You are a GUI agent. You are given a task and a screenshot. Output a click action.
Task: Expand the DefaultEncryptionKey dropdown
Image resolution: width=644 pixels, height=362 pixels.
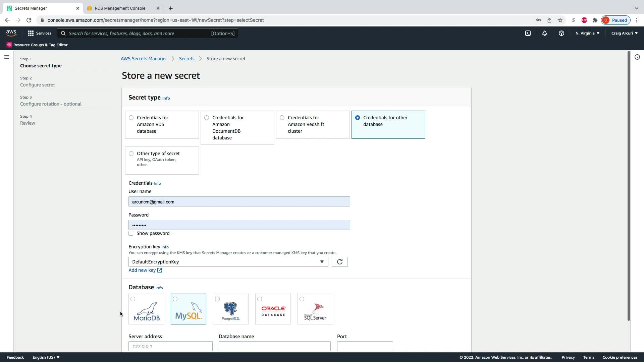coord(228,262)
